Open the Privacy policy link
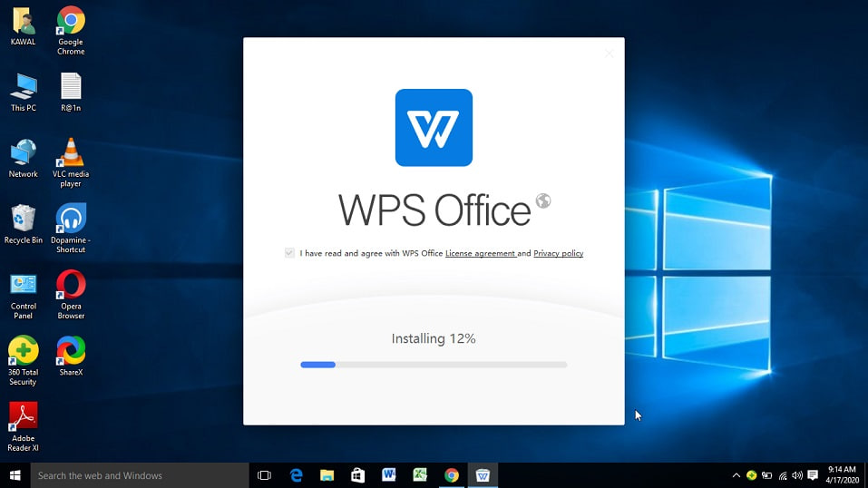The width and height of the screenshot is (868, 488). (558, 254)
